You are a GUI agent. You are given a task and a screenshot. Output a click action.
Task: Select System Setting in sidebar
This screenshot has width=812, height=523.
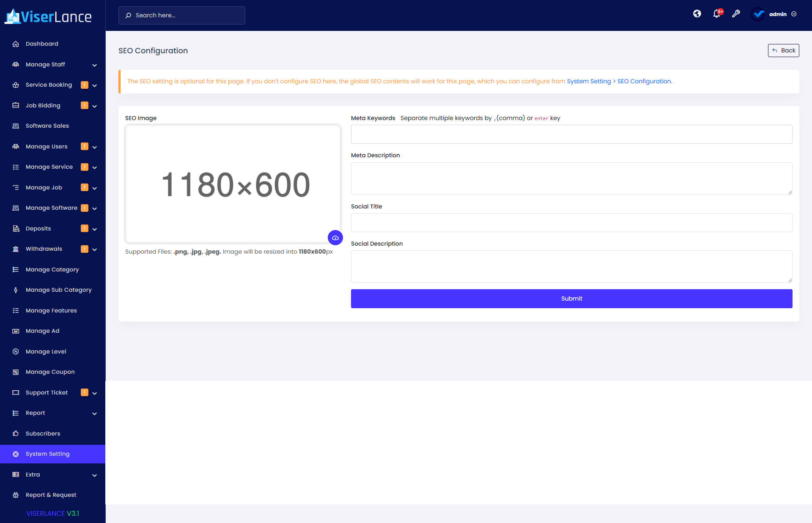click(47, 454)
